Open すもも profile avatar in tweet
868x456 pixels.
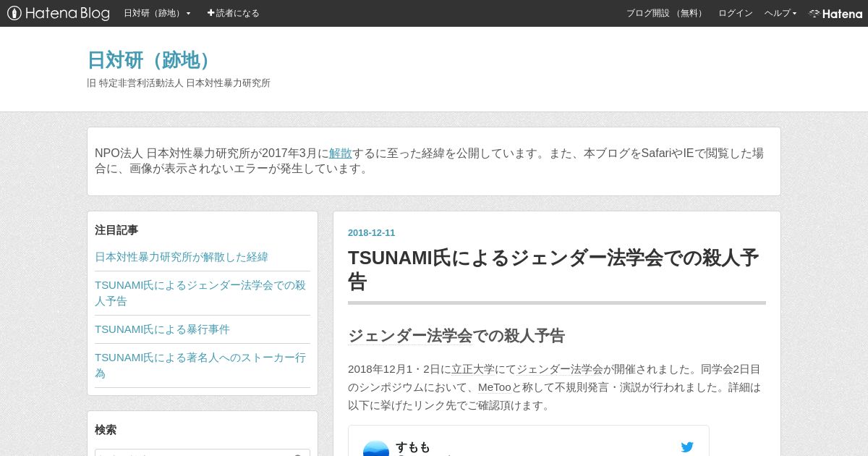point(376,449)
